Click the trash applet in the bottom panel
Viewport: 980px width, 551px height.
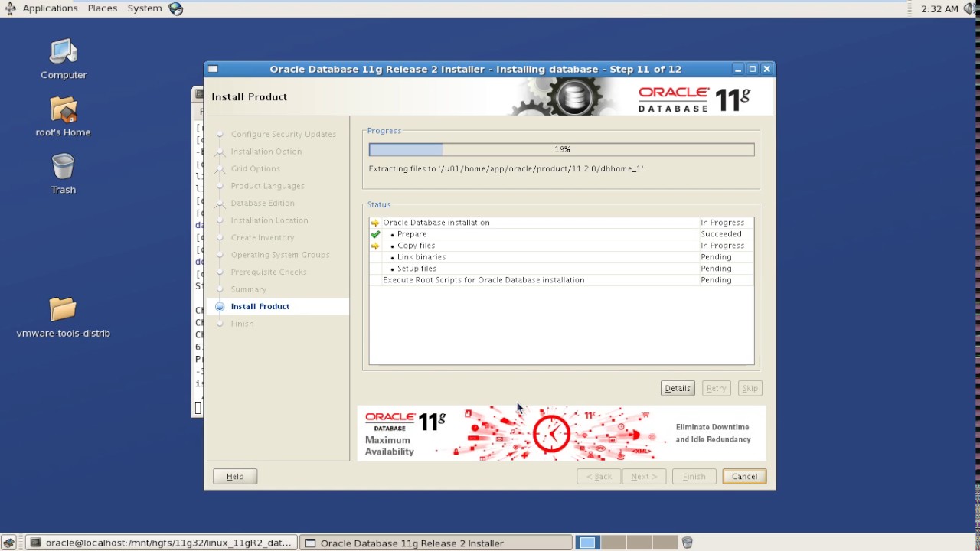[688, 543]
